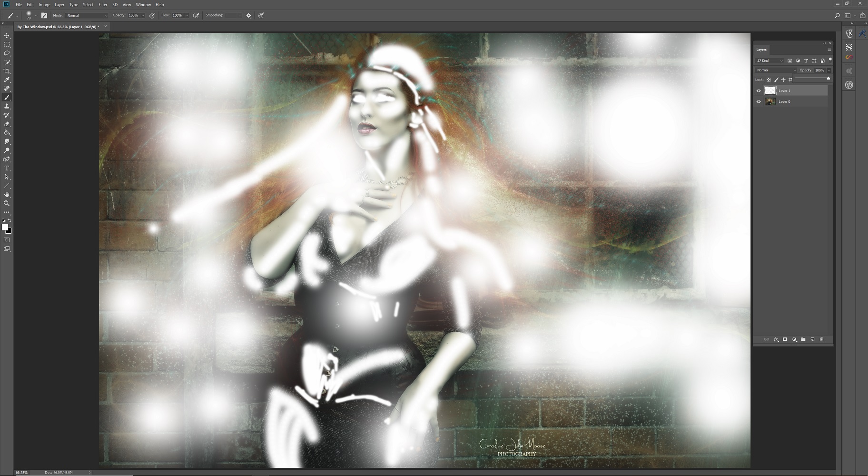The height and width of the screenshot is (476, 868).
Task: Switch to By The Window.psd document tab
Action: (x=58, y=27)
